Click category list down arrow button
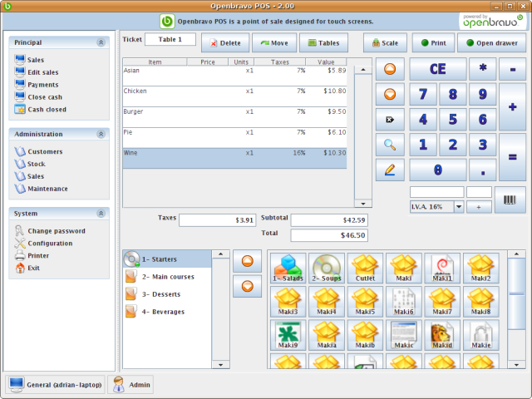Viewport: 532px width, 399px height. click(x=248, y=286)
